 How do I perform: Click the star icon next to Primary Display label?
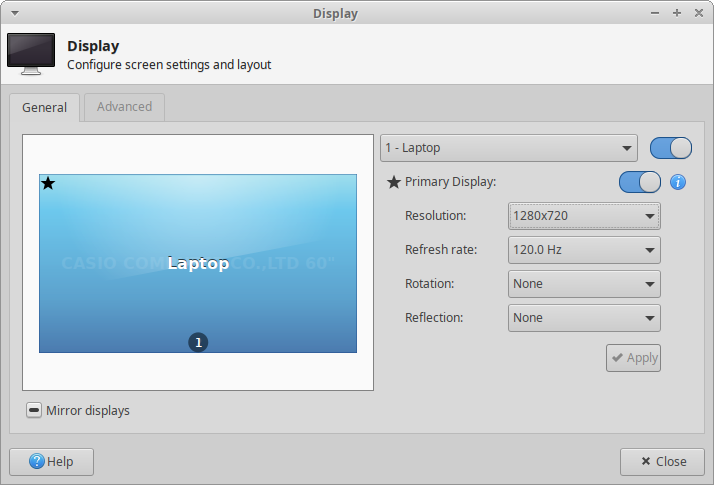pyautogui.click(x=394, y=182)
